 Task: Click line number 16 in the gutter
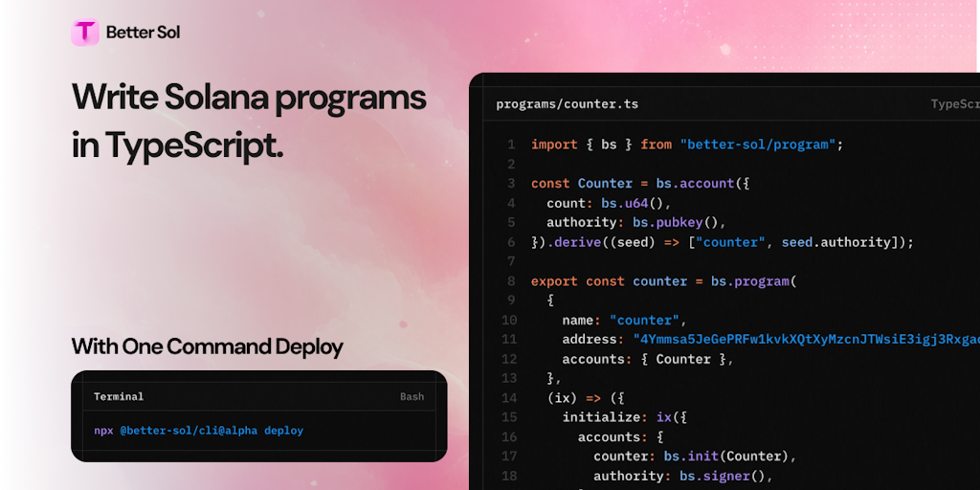pos(509,436)
